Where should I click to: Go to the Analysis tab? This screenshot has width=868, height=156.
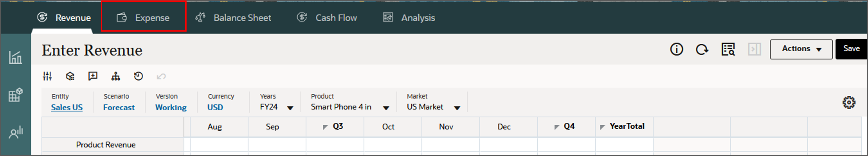pyautogui.click(x=409, y=18)
